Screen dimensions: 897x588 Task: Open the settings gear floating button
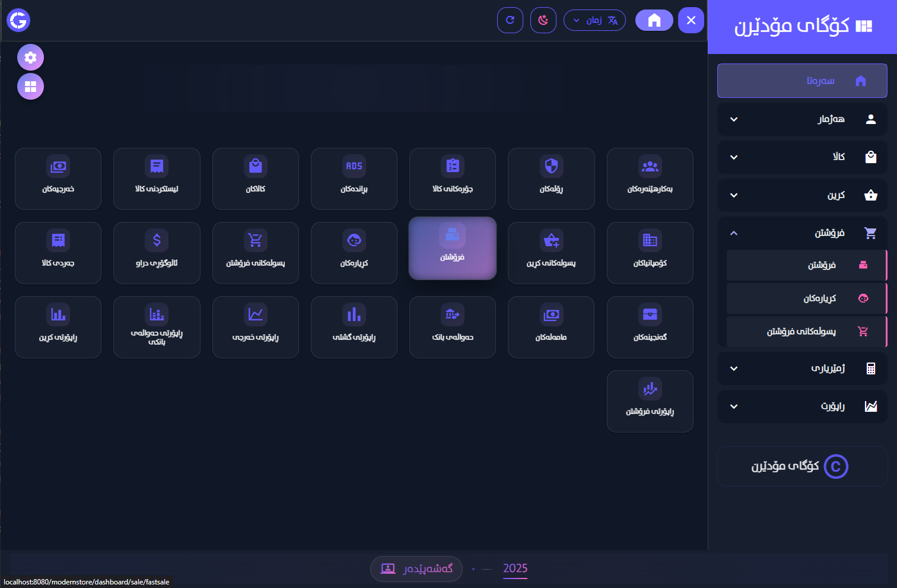coord(30,58)
